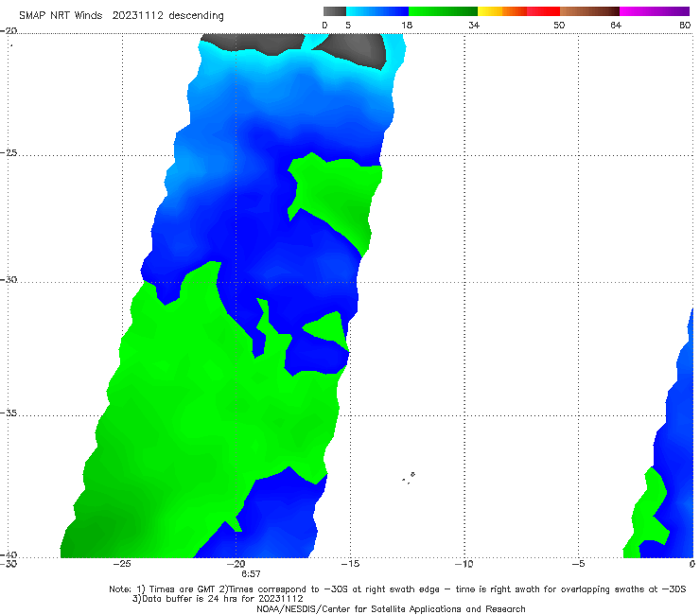Viewport: 700px width, 615px height.
Task: Click the gray segment of the color scale
Action: [x=335, y=11]
